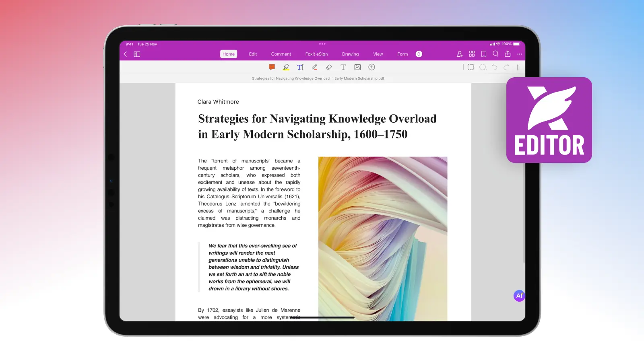Tap the back arrow button
This screenshot has height=362, width=644.
click(125, 54)
